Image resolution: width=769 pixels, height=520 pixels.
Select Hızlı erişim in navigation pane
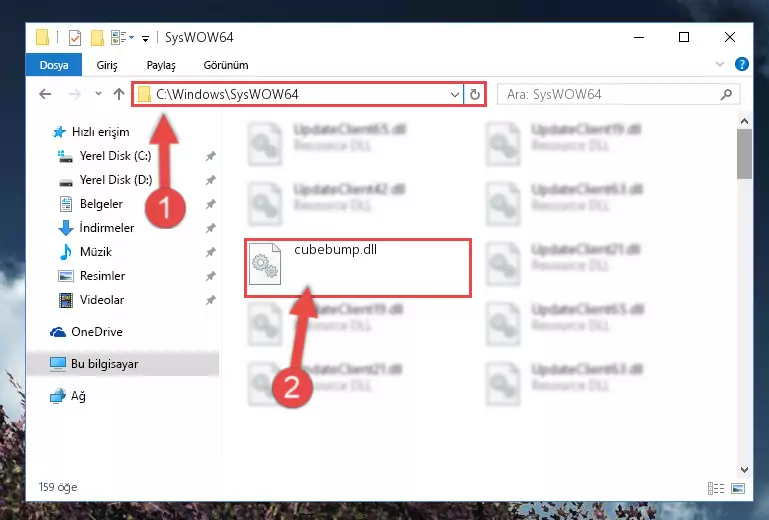(101, 132)
